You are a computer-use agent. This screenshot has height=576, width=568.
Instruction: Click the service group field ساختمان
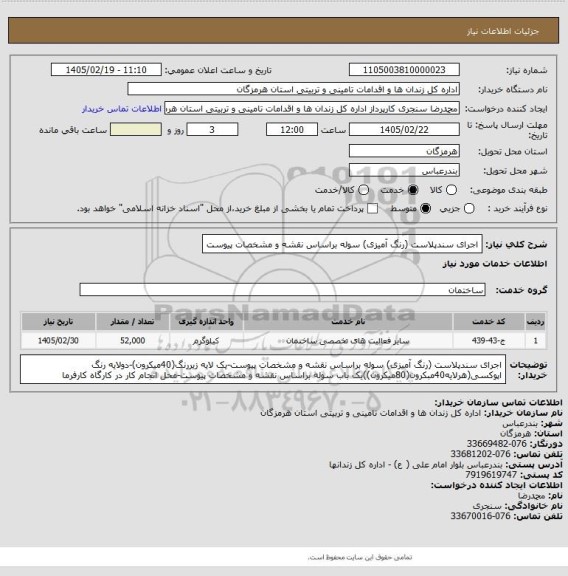pyautogui.click(x=282, y=290)
